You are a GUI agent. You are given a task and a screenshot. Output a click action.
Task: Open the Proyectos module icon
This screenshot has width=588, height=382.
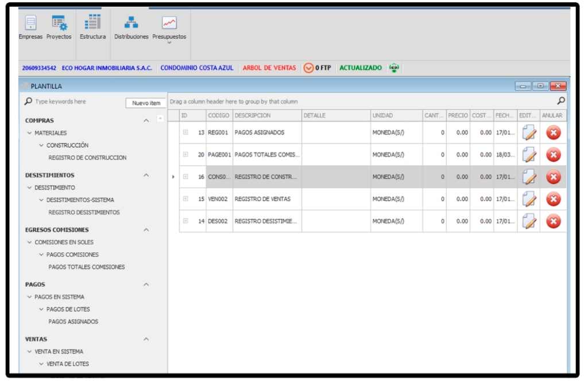click(59, 23)
